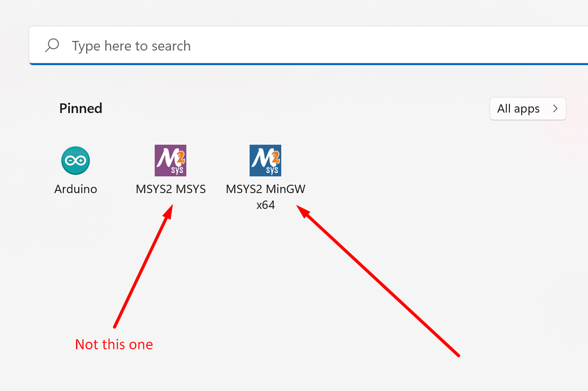Image resolution: width=588 pixels, height=391 pixels.
Task: Expand the All apps chevron arrow
Action: click(555, 109)
